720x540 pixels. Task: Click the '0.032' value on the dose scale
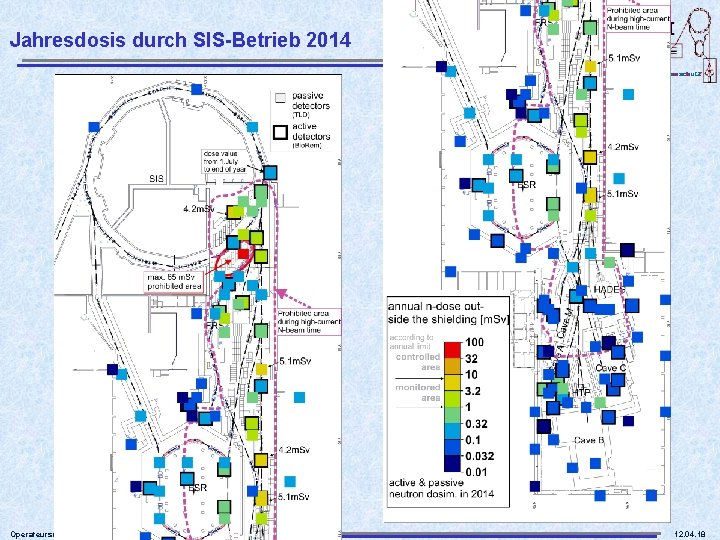click(x=479, y=456)
